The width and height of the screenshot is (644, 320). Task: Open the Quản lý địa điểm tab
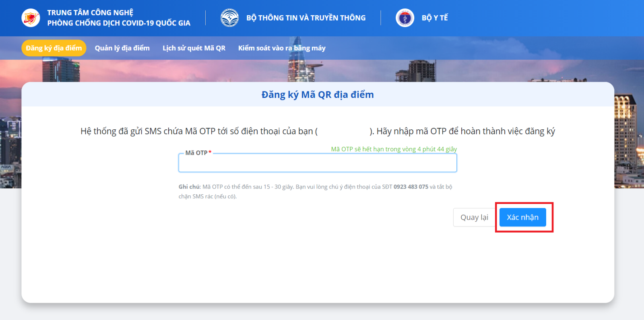[x=122, y=48]
